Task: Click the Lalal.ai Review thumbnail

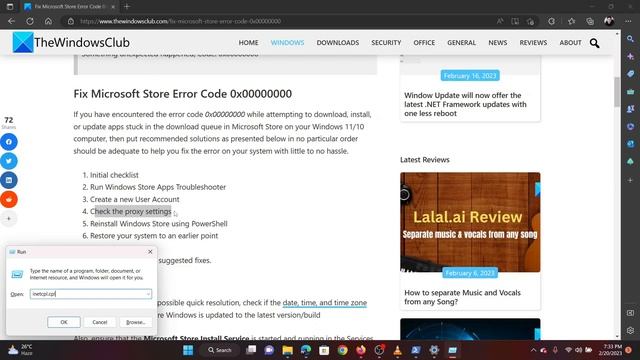Action: point(470,222)
